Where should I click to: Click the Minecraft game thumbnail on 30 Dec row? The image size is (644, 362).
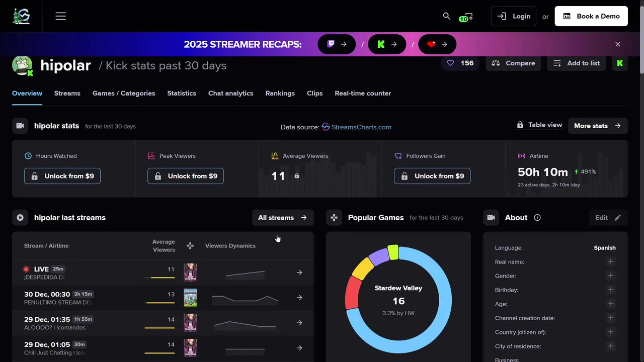click(190, 298)
